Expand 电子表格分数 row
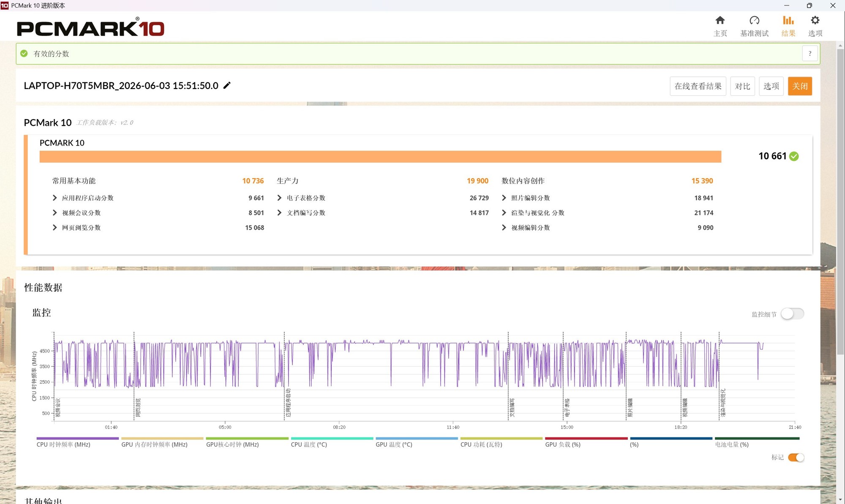 coord(279,198)
